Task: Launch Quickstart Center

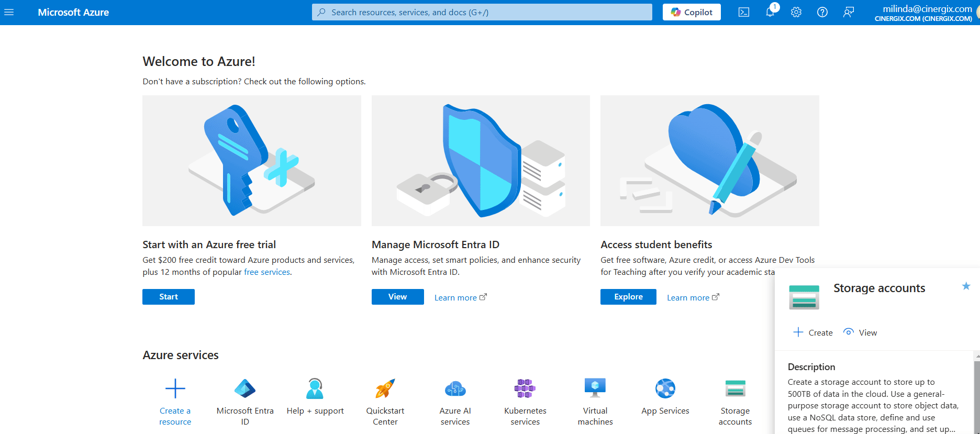Action: click(385, 389)
